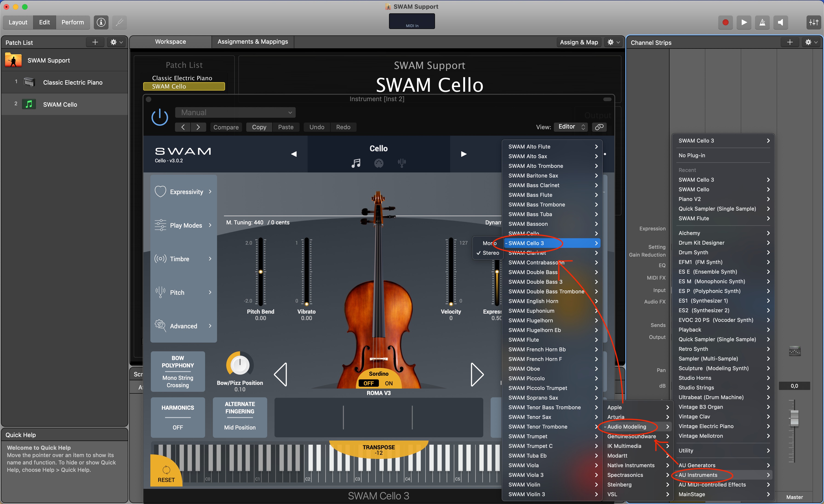Add a channel strip with plus button
This screenshot has height=504, width=824.
(x=790, y=42)
